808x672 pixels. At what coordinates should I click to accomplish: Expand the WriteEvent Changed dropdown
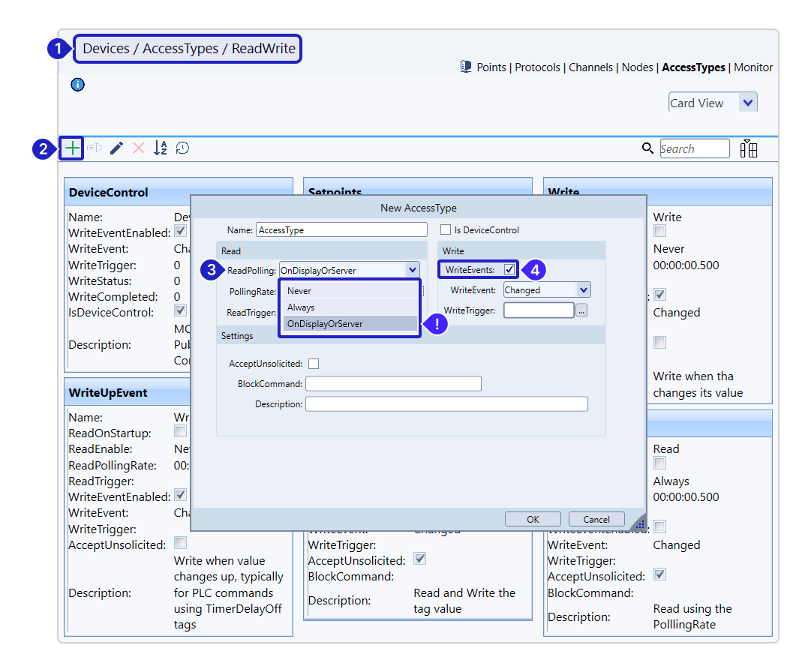(584, 290)
